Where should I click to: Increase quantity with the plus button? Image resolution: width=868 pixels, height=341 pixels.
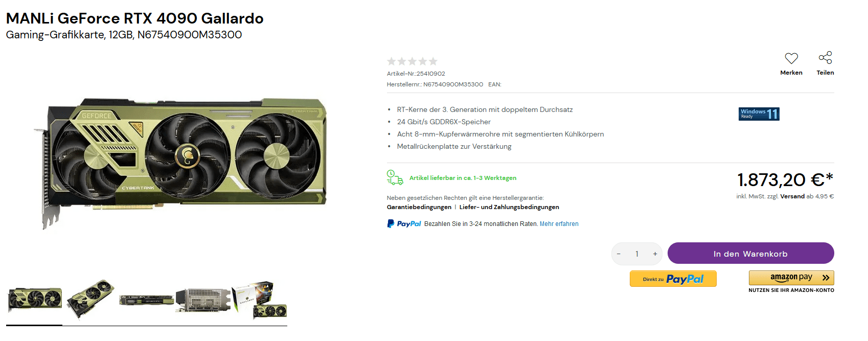coord(655,254)
